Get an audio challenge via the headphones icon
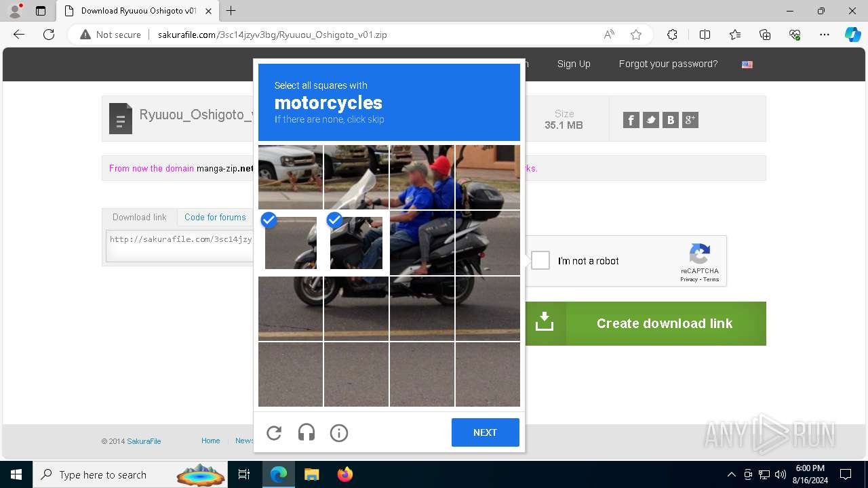The width and height of the screenshot is (868, 488). [307, 432]
